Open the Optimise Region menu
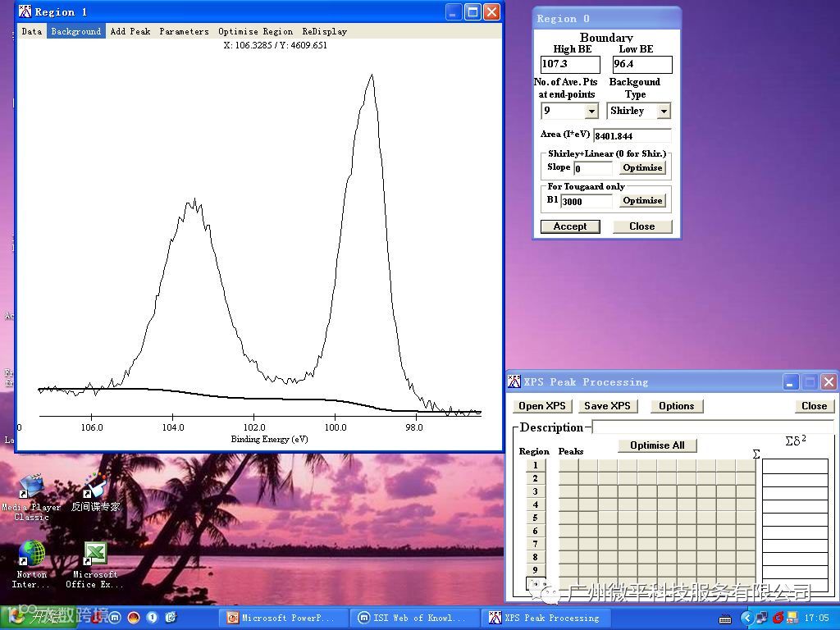This screenshot has width=840, height=630. click(x=256, y=32)
